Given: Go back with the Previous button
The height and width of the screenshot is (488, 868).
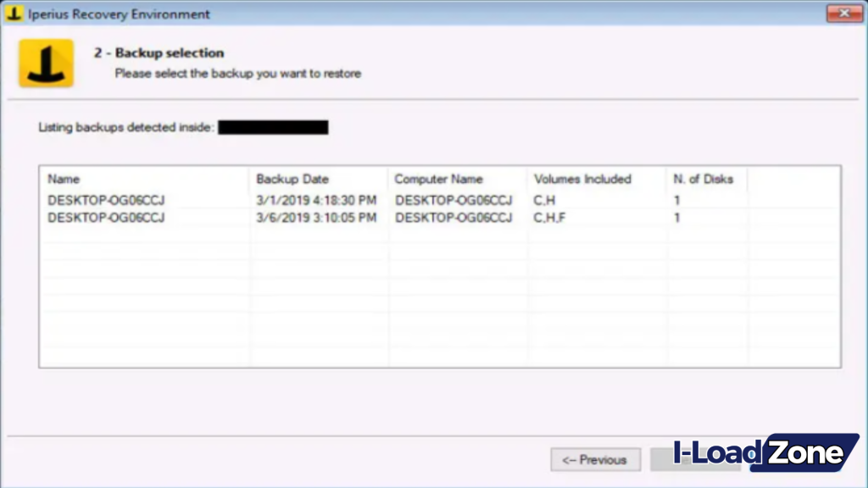Looking at the screenshot, I should 596,459.
